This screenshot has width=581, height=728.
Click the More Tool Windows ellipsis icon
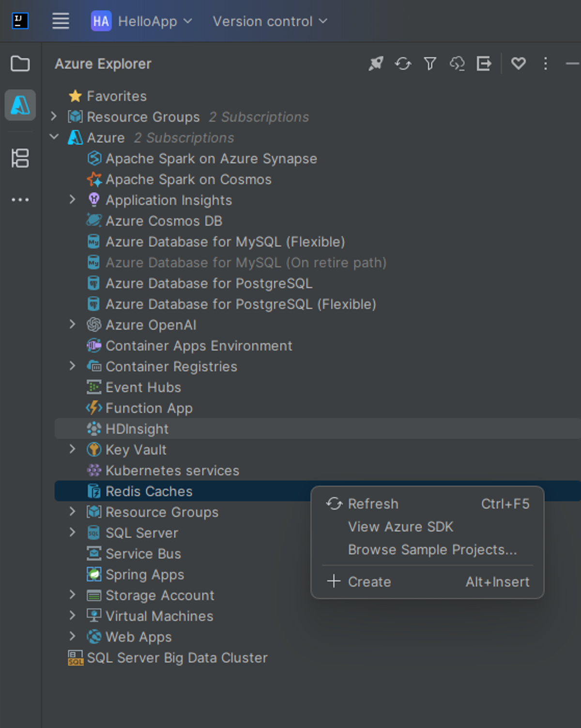(20, 199)
